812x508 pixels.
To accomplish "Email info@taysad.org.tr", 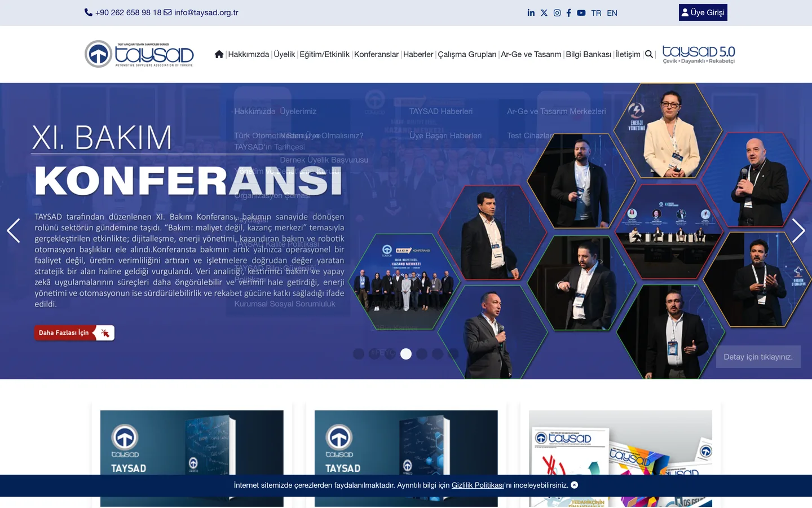I will point(206,12).
